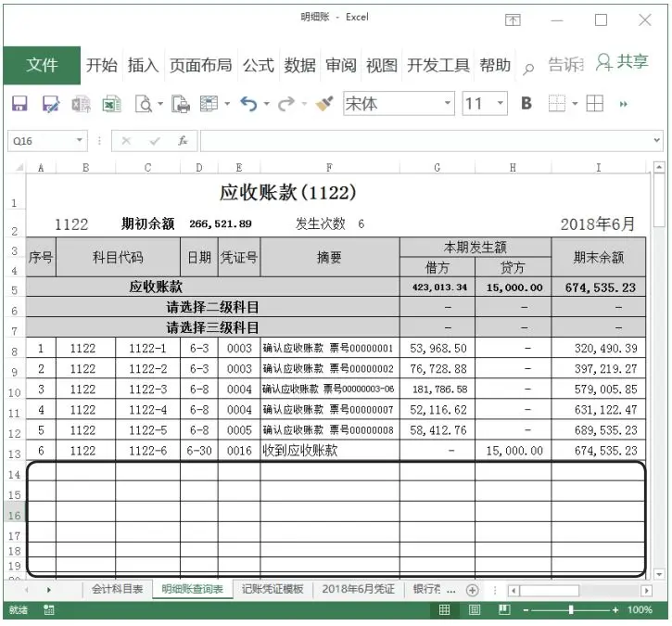Image resolution: width=672 pixels, height=626 pixels.
Task: Open the borders dropdown arrow
Action: pos(575,104)
